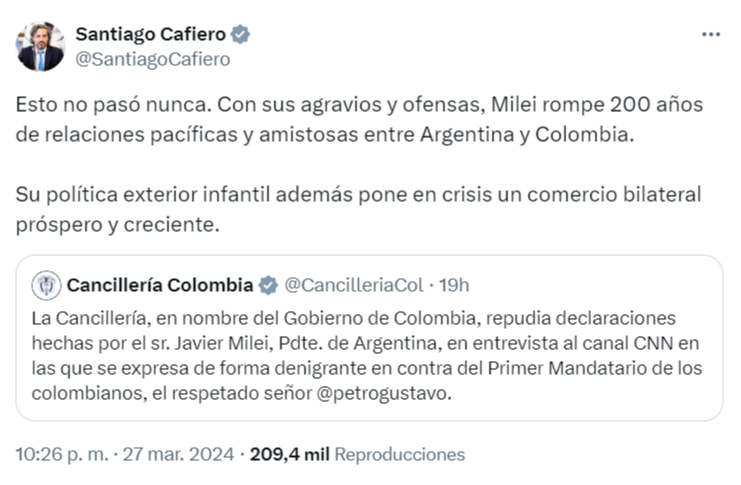Click the verified badge beside Santiago Cafiero
Viewport: 741px width, 485px height.
241,35
